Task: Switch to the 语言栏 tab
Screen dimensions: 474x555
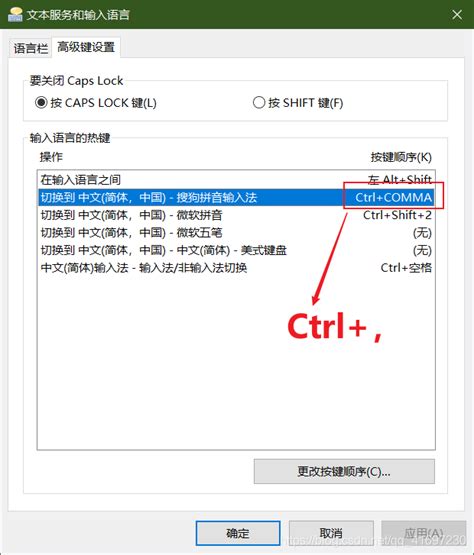Action: (30, 48)
